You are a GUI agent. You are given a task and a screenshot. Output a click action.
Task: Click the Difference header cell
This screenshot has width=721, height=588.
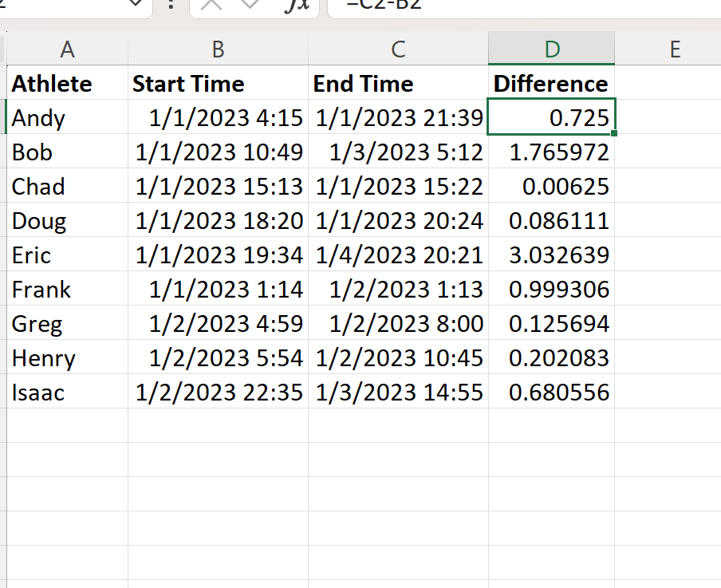click(x=550, y=83)
